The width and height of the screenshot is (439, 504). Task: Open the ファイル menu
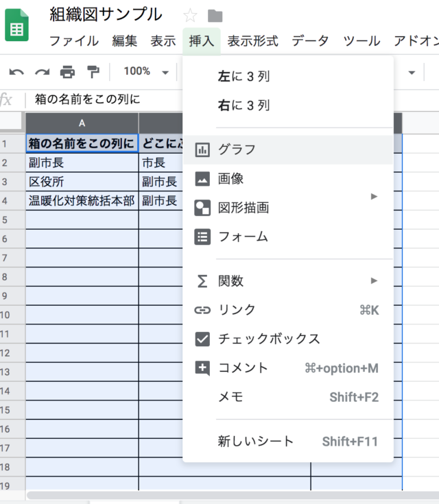(x=74, y=41)
